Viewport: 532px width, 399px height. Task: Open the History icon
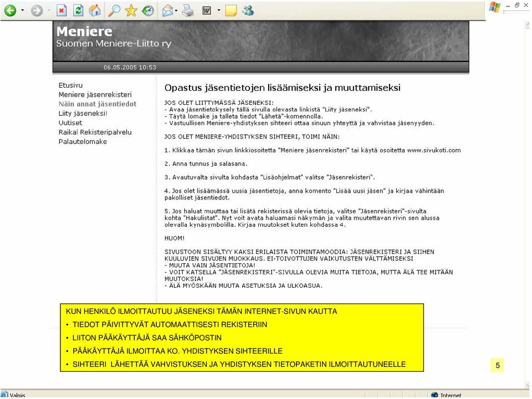[x=147, y=11]
